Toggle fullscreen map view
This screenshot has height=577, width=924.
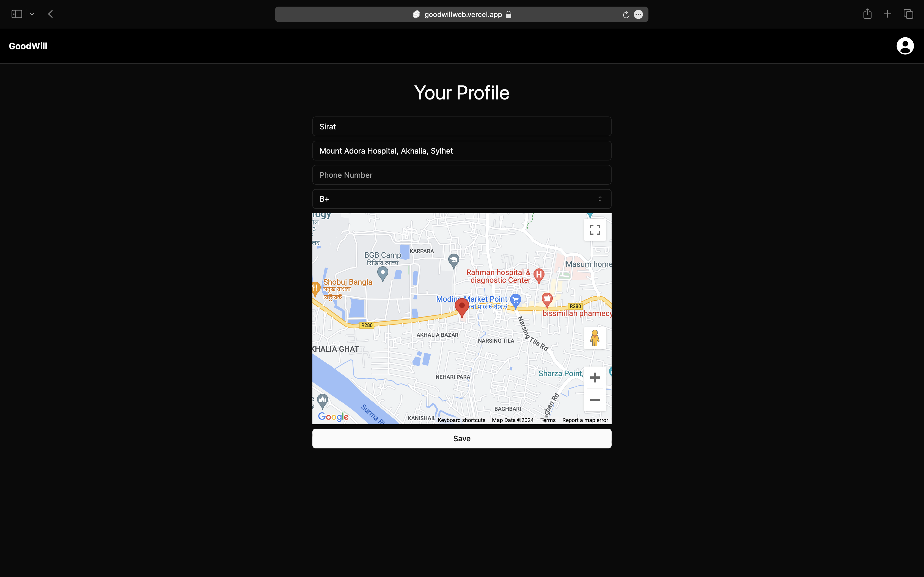[x=595, y=230]
